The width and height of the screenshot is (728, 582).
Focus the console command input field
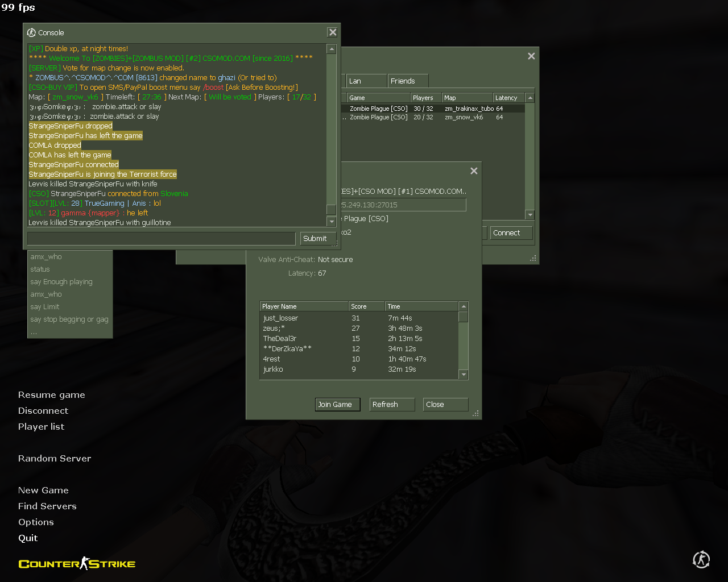tap(162, 239)
